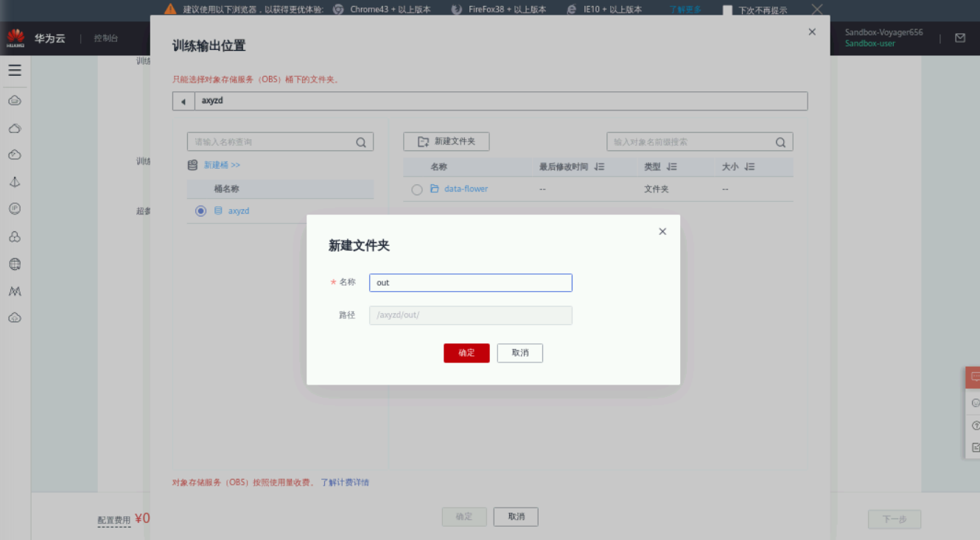Click 取消 in the 新建文件夹 dialog
The height and width of the screenshot is (540, 980).
(x=520, y=353)
